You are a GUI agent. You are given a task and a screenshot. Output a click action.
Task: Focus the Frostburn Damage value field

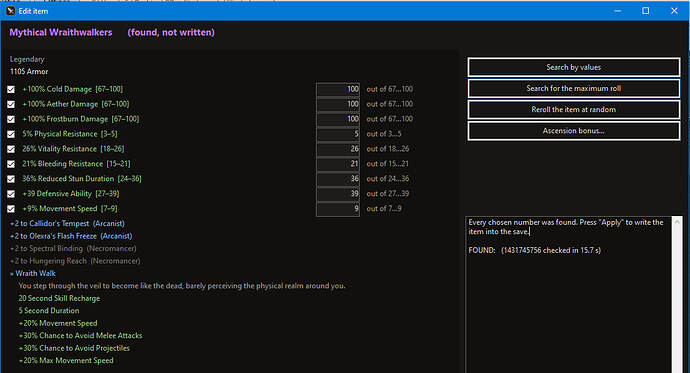(338, 119)
